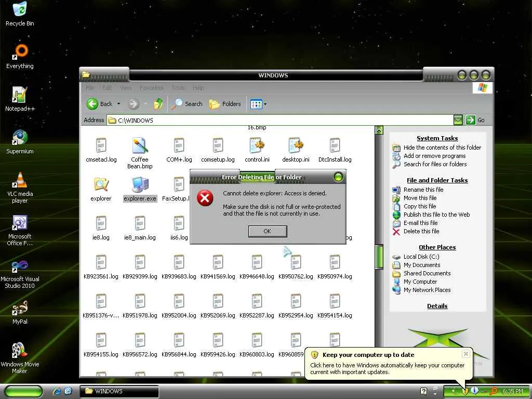Expand the Details section header

click(437, 306)
